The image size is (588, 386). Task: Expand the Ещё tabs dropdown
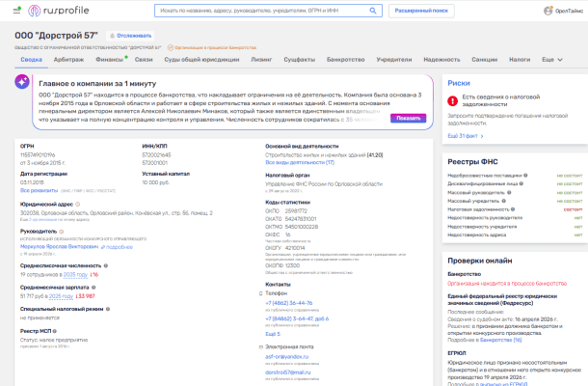(550, 59)
